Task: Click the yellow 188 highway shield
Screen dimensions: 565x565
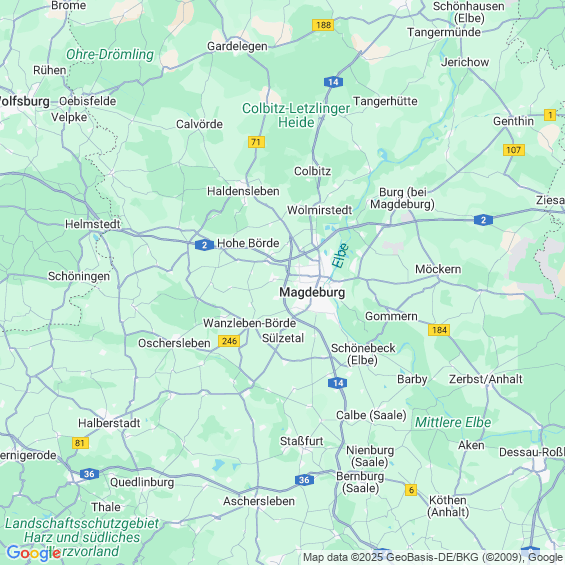Action: point(323,25)
